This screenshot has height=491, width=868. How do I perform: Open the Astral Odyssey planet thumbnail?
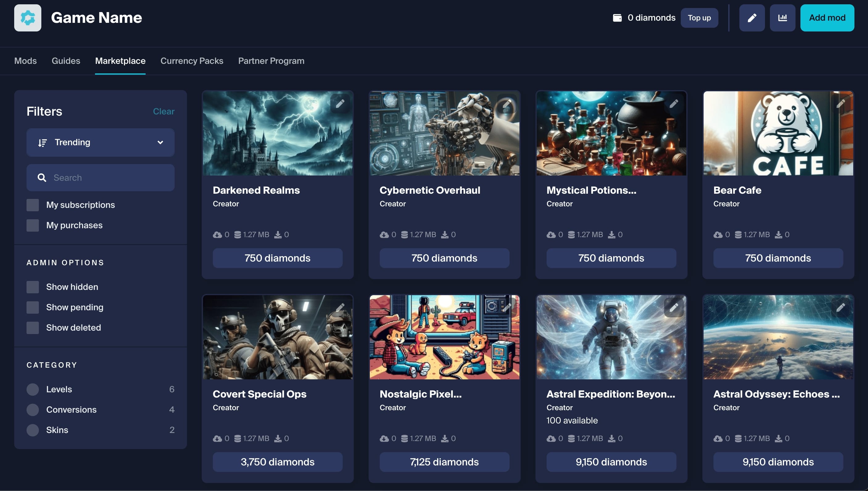778,337
